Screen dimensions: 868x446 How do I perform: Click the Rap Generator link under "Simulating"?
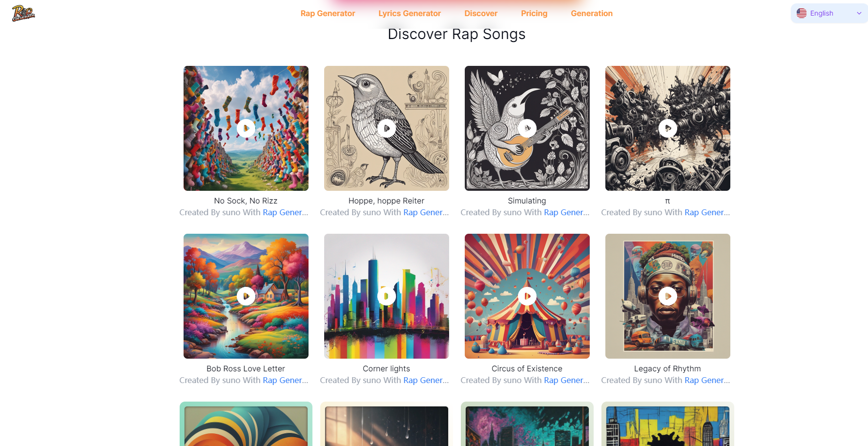pos(566,212)
